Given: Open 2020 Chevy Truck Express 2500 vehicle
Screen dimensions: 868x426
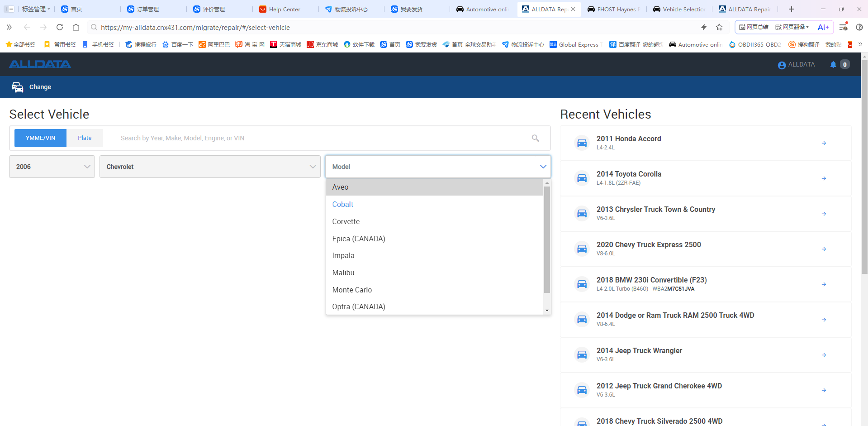Looking at the screenshot, I should [x=706, y=249].
